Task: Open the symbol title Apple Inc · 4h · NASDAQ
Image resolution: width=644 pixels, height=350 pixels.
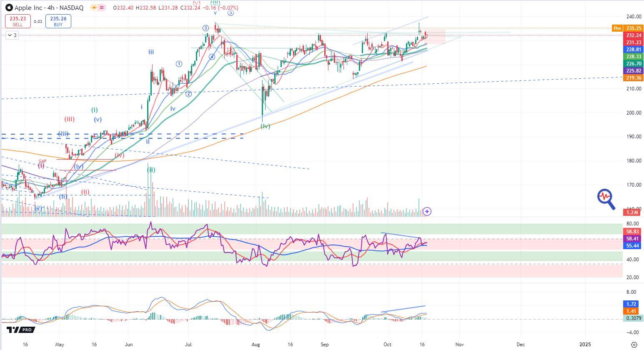Action: [49, 8]
